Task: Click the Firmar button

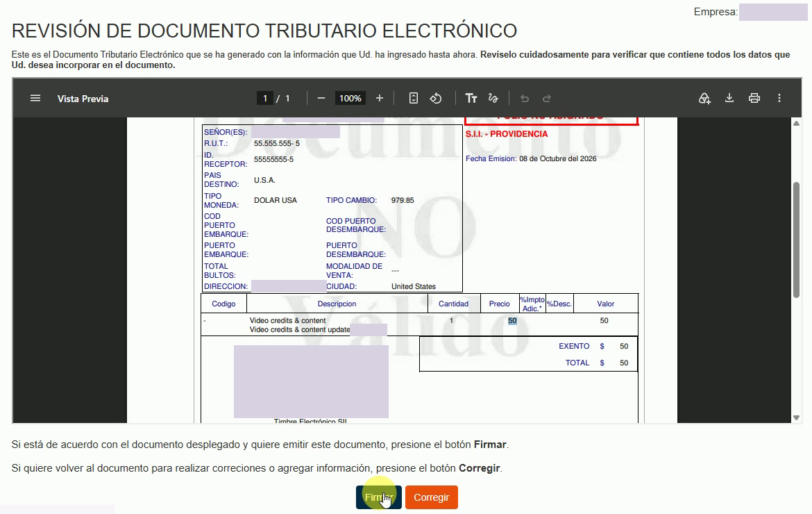Action: click(378, 497)
